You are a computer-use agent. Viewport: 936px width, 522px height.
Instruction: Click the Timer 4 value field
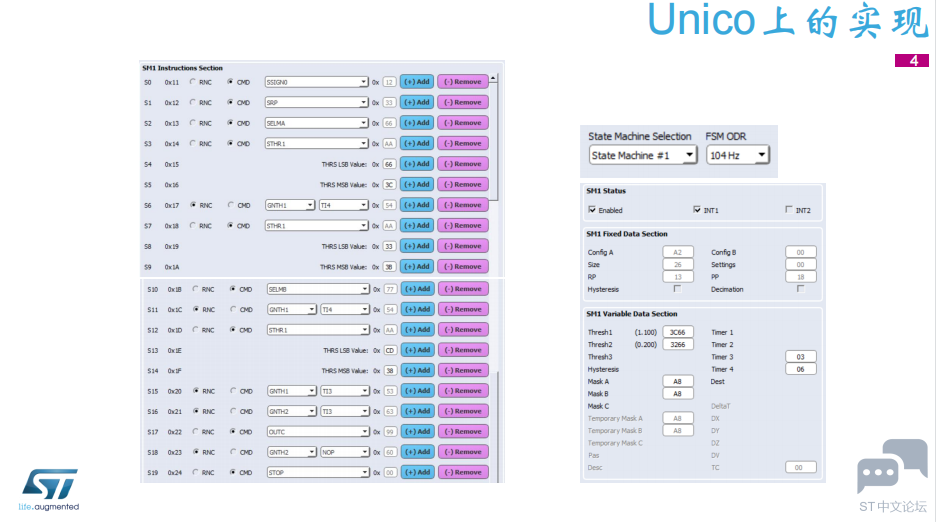[x=800, y=369]
